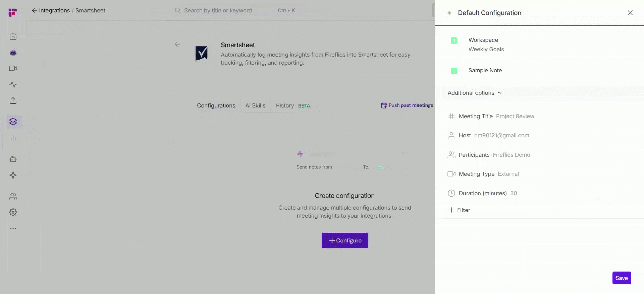Expand the Workspace step with Weekly Goals

(x=486, y=45)
